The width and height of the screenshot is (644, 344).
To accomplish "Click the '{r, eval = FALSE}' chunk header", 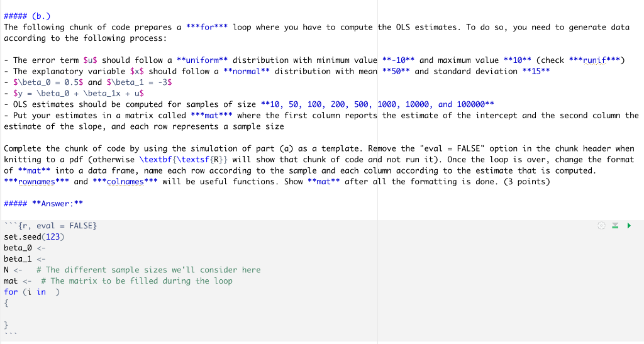I will (x=57, y=226).
